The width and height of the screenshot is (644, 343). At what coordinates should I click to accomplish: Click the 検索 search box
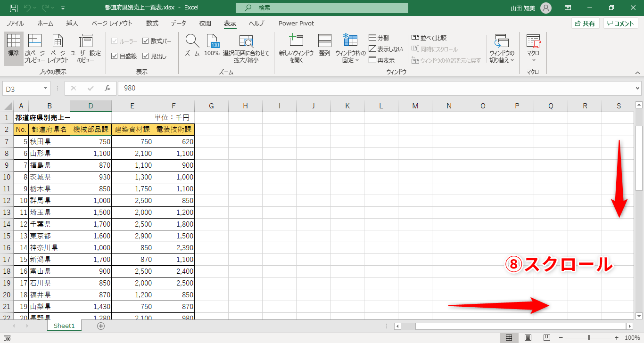[322, 8]
